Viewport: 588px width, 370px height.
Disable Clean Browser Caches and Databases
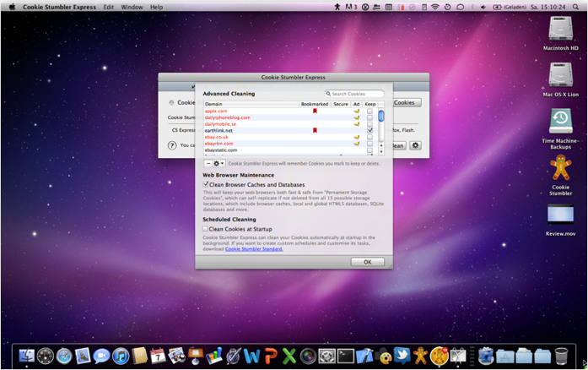206,184
